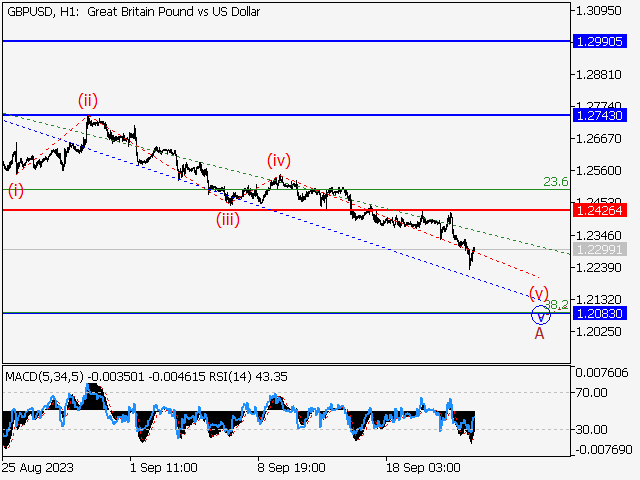The image size is (640, 480).
Task: Click the red wave label (v)
Action: pos(539,293)
